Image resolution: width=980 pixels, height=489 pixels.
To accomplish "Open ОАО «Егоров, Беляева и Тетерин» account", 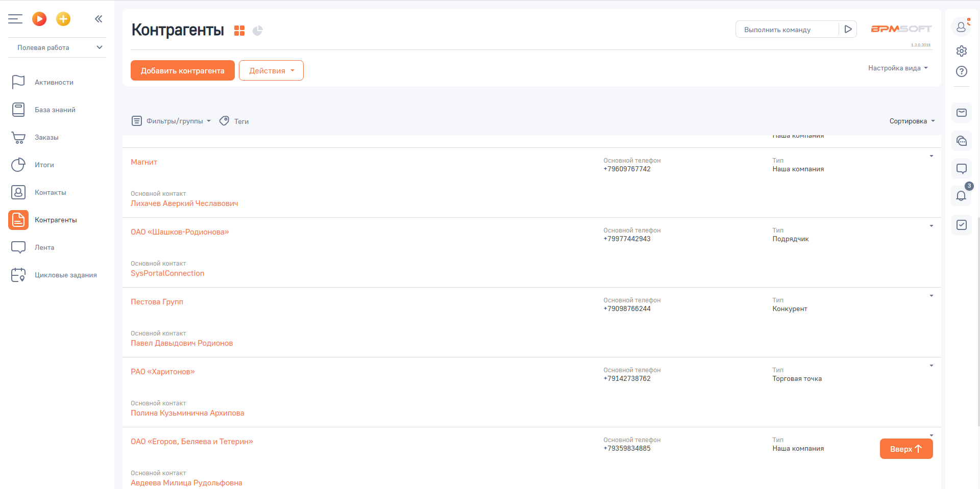I will (192, 442).
